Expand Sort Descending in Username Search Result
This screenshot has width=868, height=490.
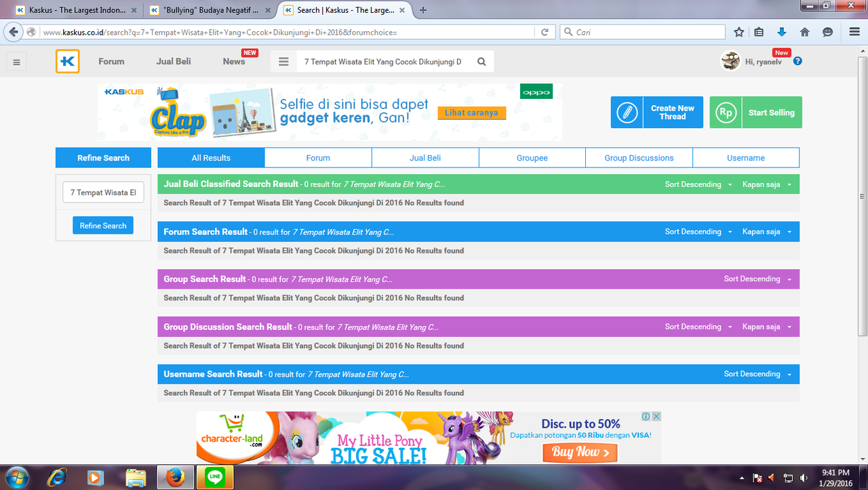757,374
